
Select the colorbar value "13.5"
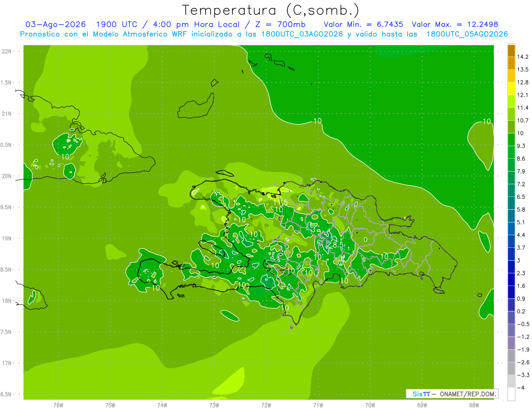coord(523,70)
